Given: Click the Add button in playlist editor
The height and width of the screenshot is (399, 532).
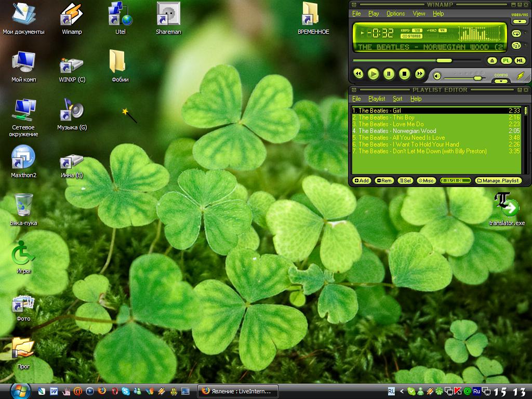Looking at the screenshot, I should pos(362,181).
